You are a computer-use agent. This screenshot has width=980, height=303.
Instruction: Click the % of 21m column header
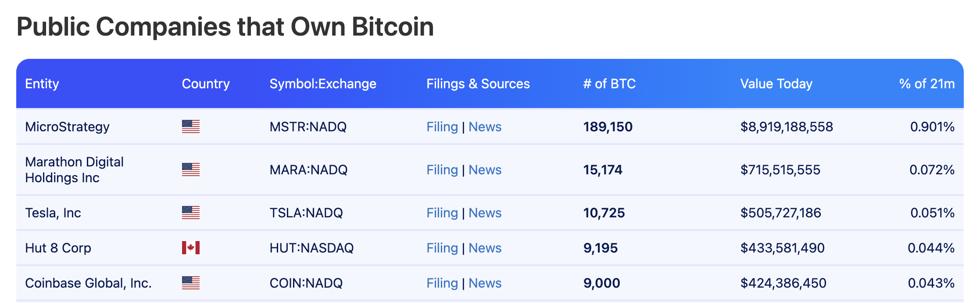click(x=926, y=83)
